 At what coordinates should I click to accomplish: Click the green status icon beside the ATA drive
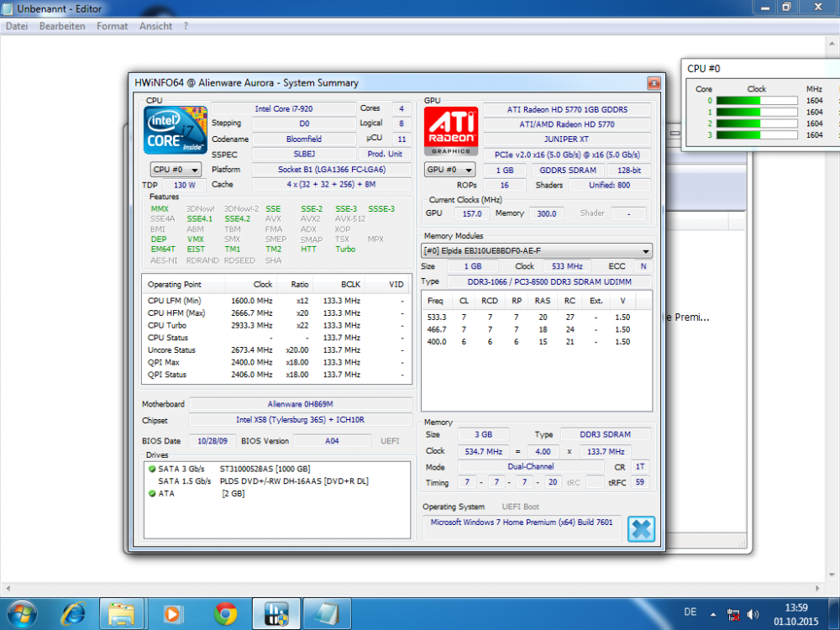point(151,494)
